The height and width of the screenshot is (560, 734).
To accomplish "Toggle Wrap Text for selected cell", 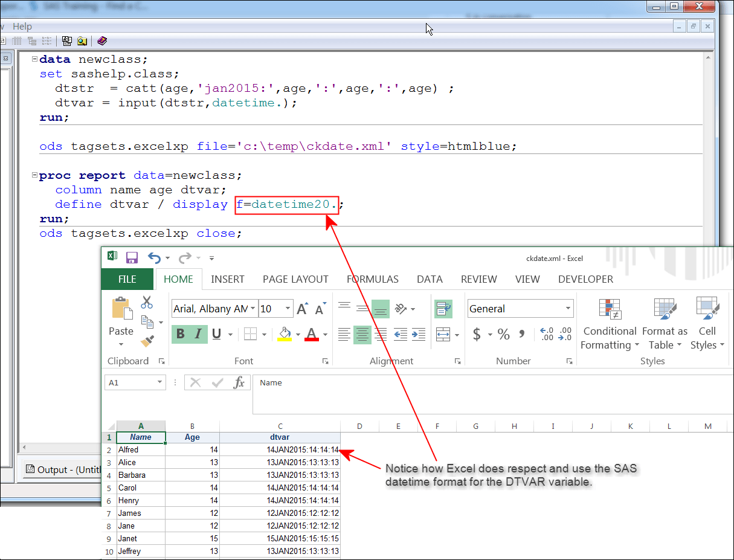I will coord(444,308).
